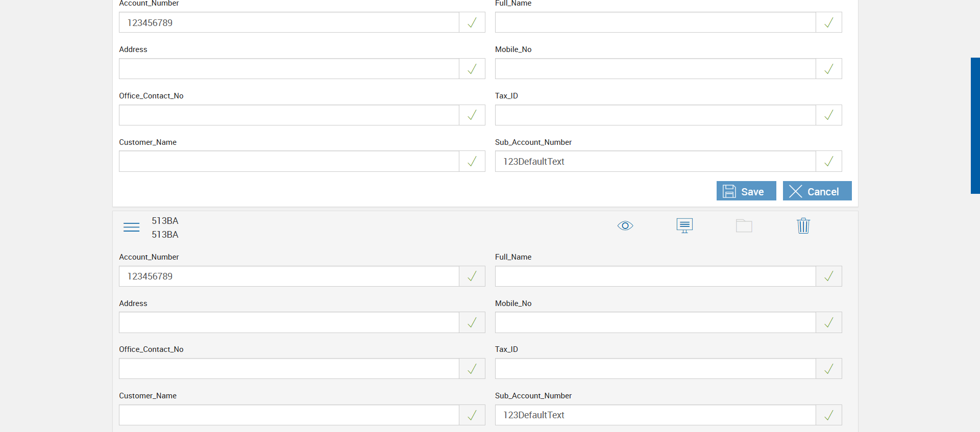
Task: Click the checkmark next to lower Full_Name field
Action: [828, 276]
